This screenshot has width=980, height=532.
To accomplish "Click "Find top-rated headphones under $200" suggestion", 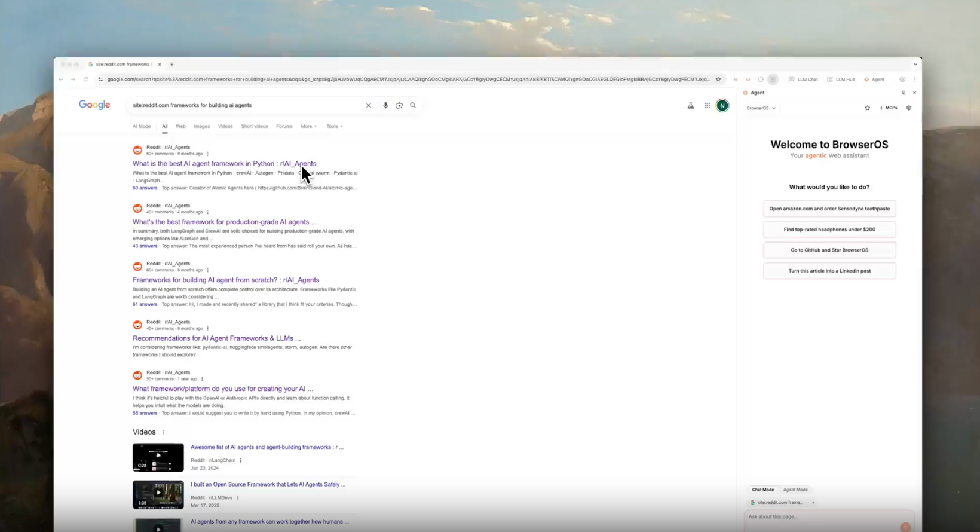I will pyautogui.click(x=829, y=230).
